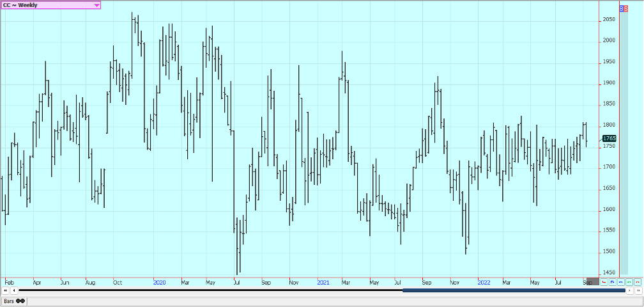Click the 1765 current price label
Viewport: 644px width, 307px height.
(609, 139)
